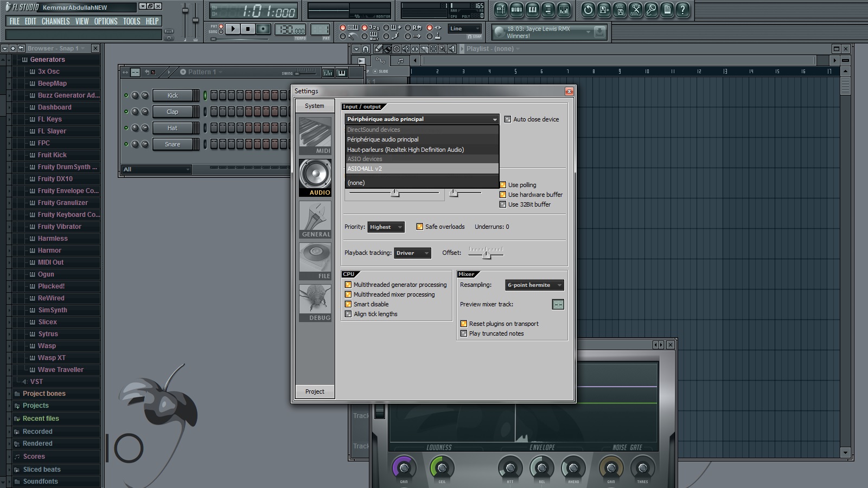This screenshot has height=488, width=868.
Task: Open the FILE menu
Action: (x=15, y=21)
